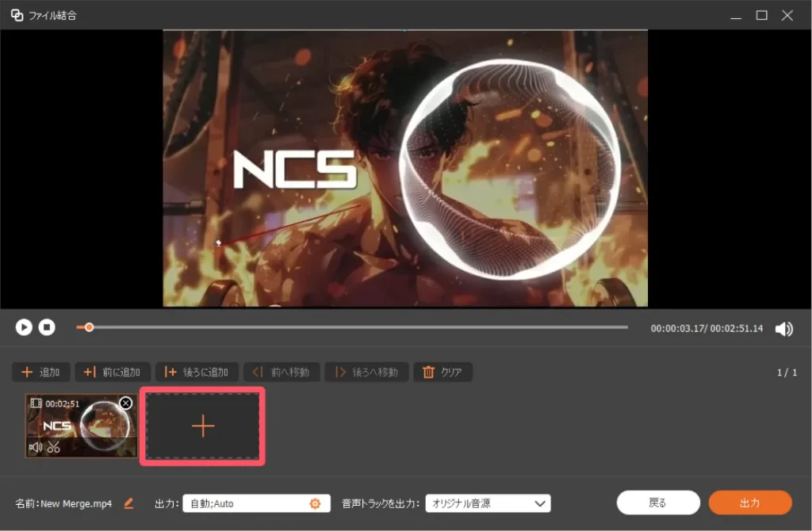Remove the NCS clip using its X icon
812x531 pixels.
[125, 403]
